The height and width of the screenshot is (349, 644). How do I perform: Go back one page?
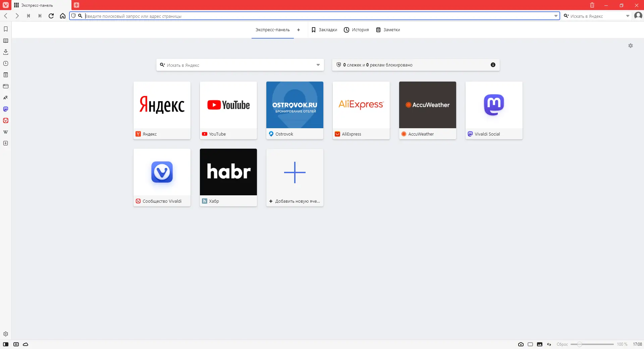[6, 16]
